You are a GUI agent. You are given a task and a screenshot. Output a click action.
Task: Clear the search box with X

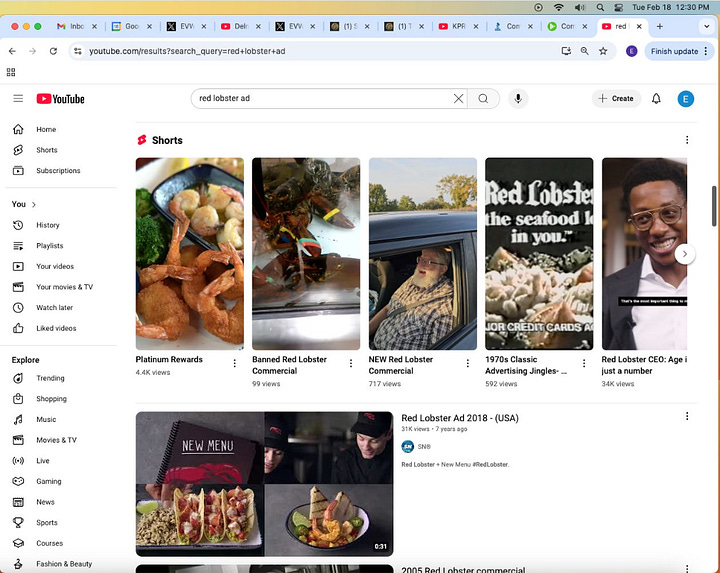coord(458,98)
